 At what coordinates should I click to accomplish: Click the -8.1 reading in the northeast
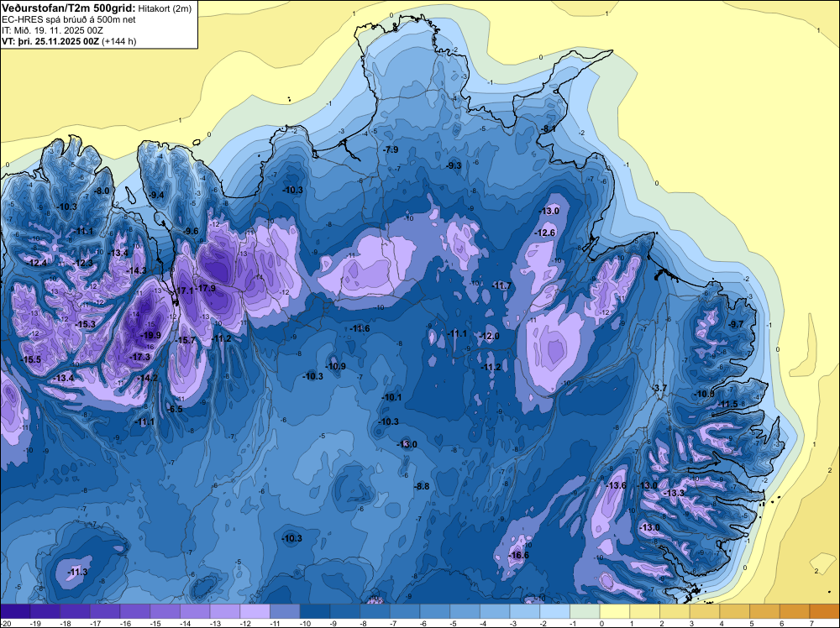pyautogui.click(x=548, y=129)
